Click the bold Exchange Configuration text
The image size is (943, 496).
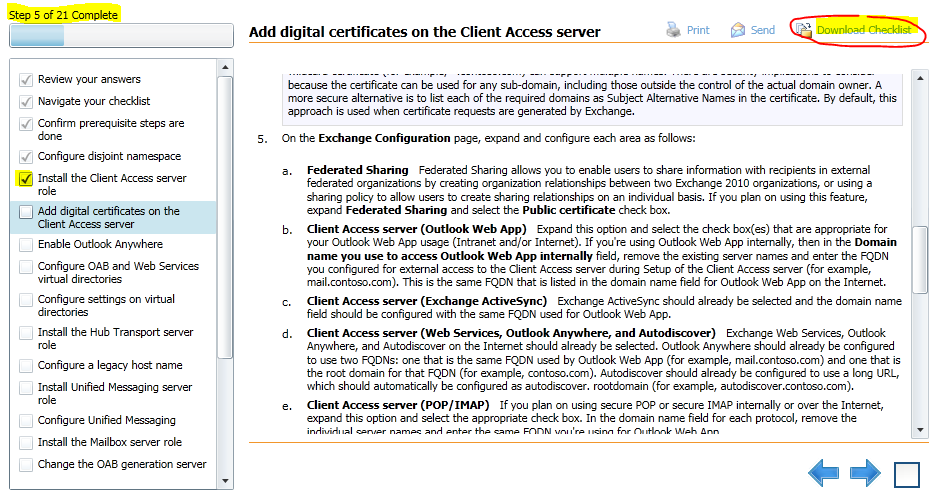click(384, 138)
